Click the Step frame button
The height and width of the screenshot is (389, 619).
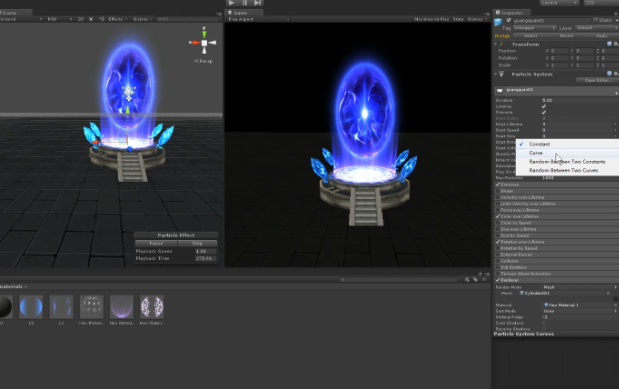tap(257, 3)
